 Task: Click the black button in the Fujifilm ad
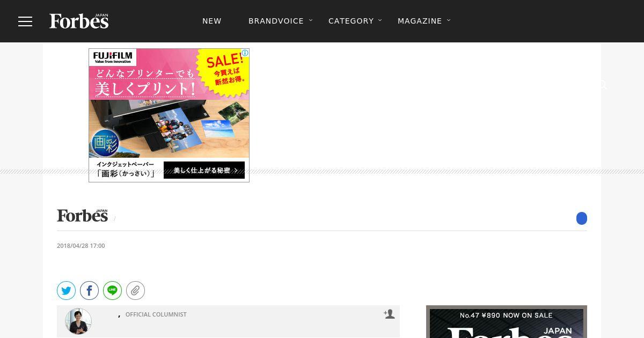[204, 170]
